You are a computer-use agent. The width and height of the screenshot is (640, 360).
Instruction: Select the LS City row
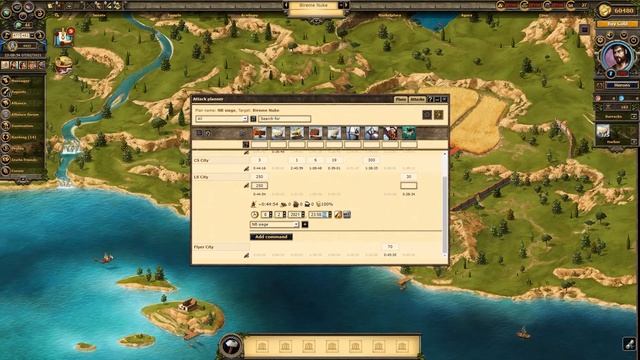(x=221, y=177)
